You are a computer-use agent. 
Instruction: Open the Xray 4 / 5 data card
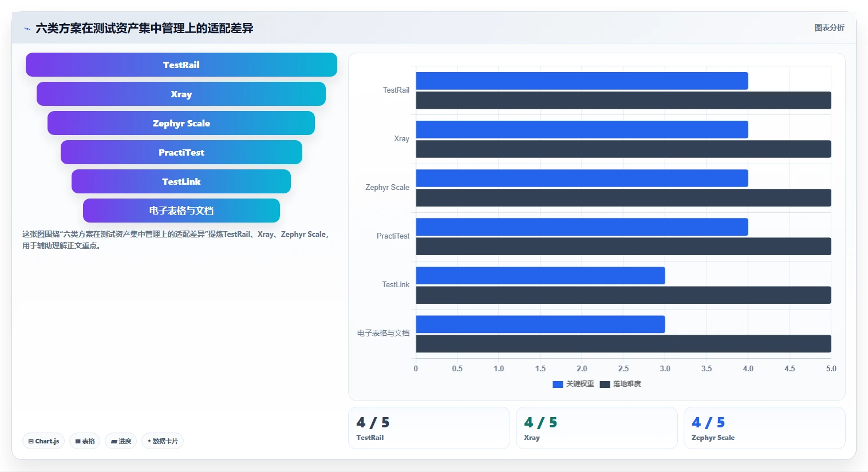click(597, 428)
